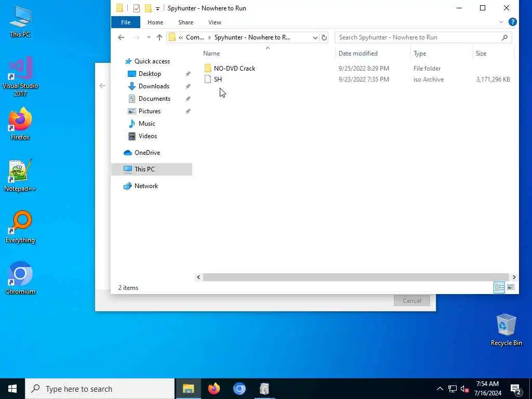
Task: Click the horizontal scrollbar left arrow
Action: 198,277
